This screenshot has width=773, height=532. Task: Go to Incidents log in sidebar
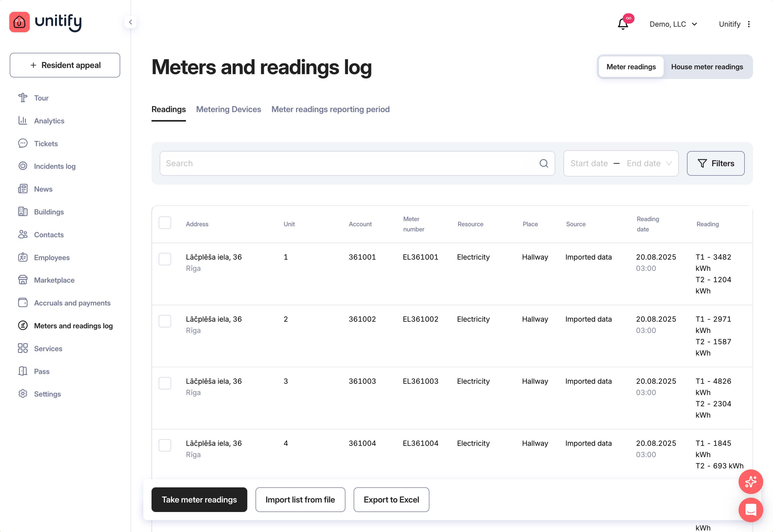pos(55,166)
